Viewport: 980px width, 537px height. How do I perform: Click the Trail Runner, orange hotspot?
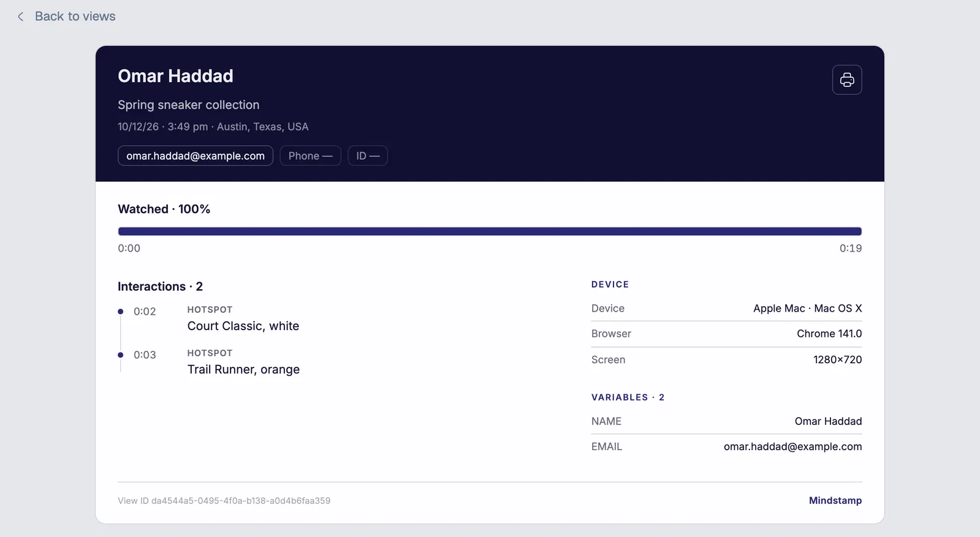click(243, 369)
